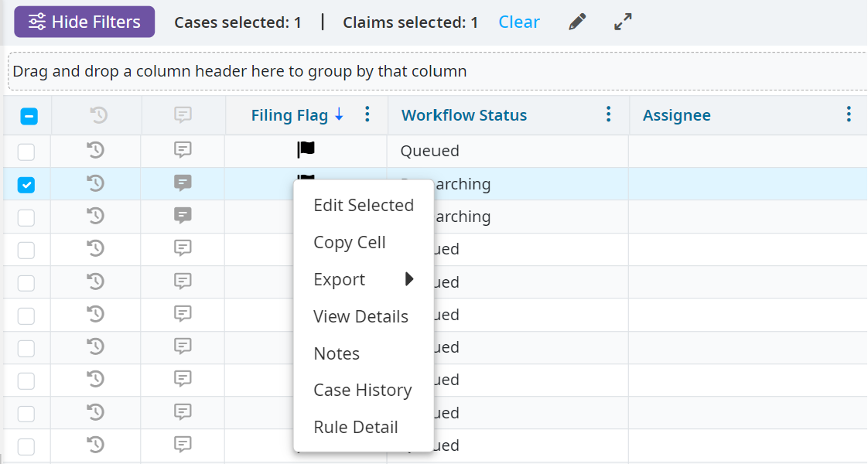
Task: Uncheck the highlighted row's checkbox
Action: [x=28, y=183]
